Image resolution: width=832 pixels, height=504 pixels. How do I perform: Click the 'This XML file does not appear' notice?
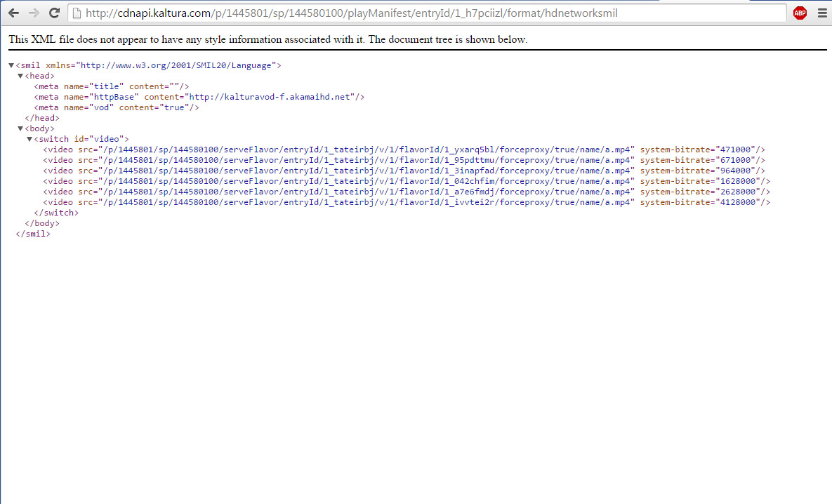coord(268,39)
